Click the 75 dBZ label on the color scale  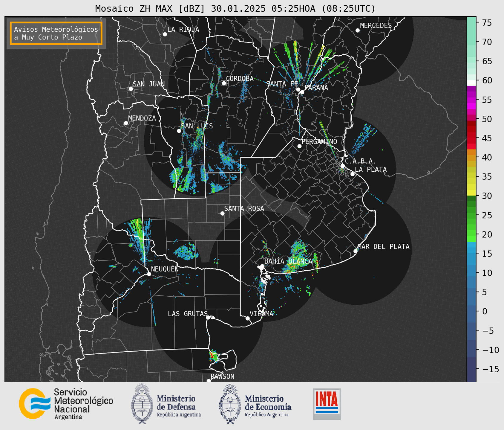pos(487,23)
